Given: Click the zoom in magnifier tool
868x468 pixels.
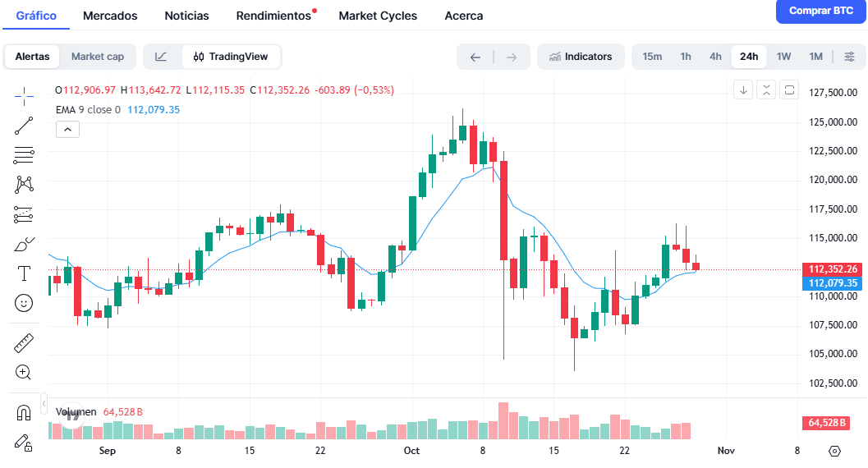Looking at the screenshot, I should pyautogui.click(x=24, y=372).
